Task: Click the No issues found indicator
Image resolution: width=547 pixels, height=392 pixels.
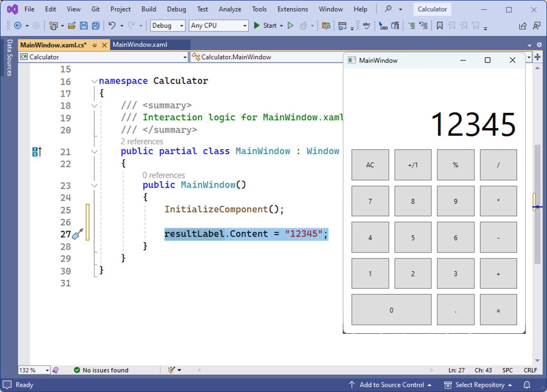Action: (101, 370)
